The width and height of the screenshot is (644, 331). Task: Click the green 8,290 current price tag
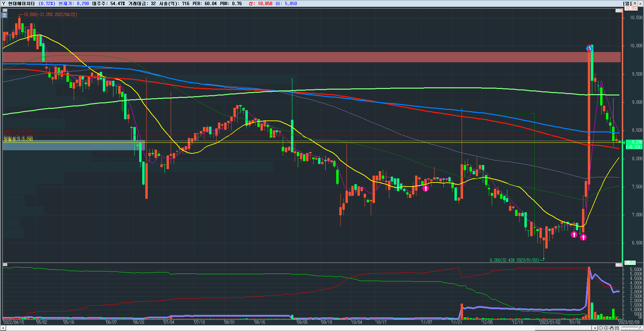click(x=634, y=144)
